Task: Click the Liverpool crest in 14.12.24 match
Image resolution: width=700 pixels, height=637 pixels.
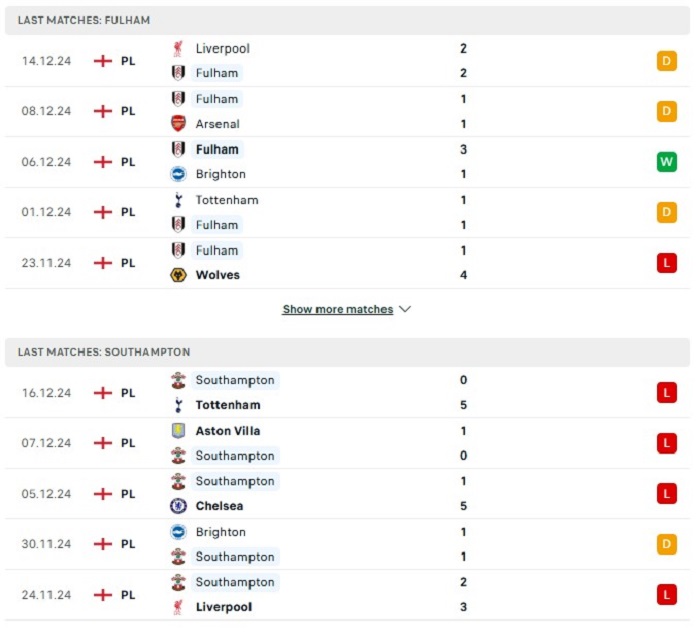Action: coord(179,49)
